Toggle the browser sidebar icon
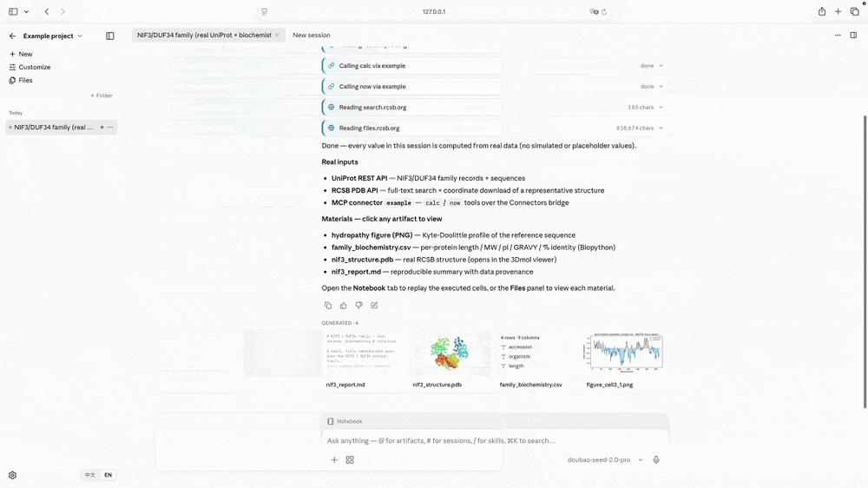Image resolution: width=868 pixels, height=488 pixels. [13, 11]
